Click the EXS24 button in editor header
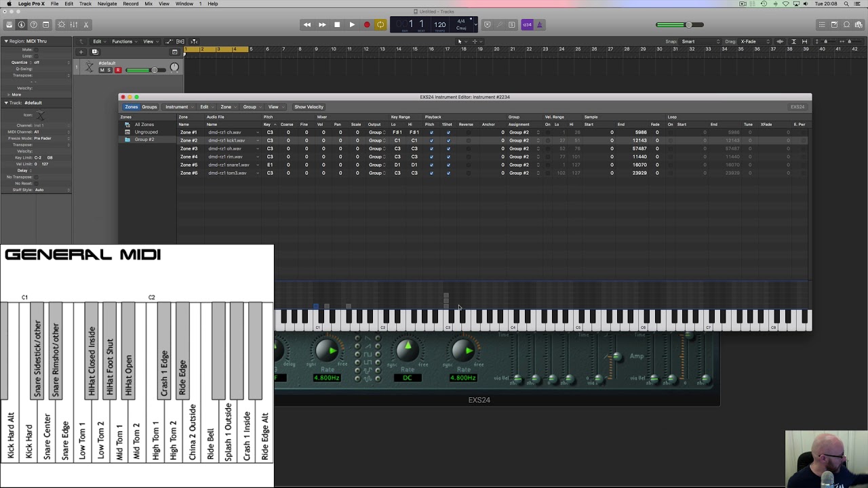The width and height of the screenshot is (868, 488). tap(797, 107)
